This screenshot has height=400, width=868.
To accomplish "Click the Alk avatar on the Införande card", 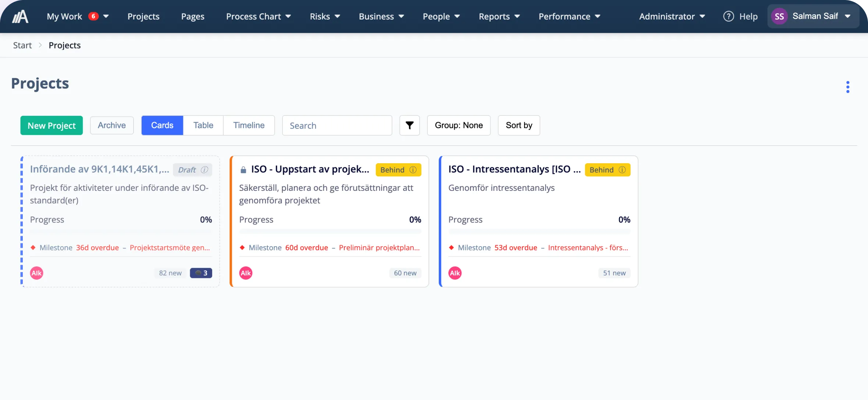I will pyautogui.click(x=36, y=273).
